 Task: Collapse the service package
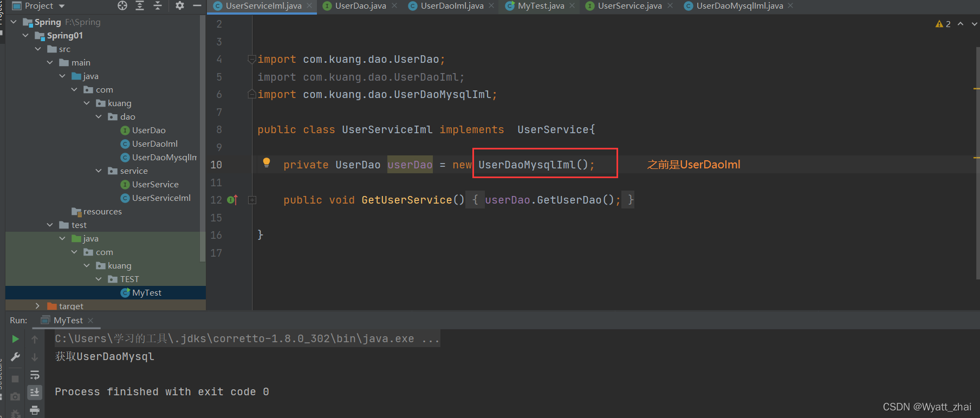(x=99, y=171)
